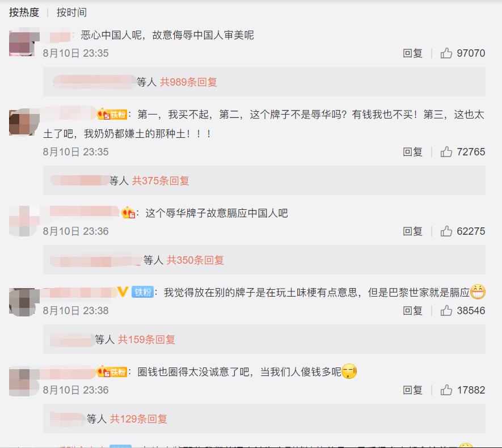The width and height of the screenshot is (502, 448).
Task: Like the comment with 17882 likes
Action: pyautogui.click(x=446, y=390)
